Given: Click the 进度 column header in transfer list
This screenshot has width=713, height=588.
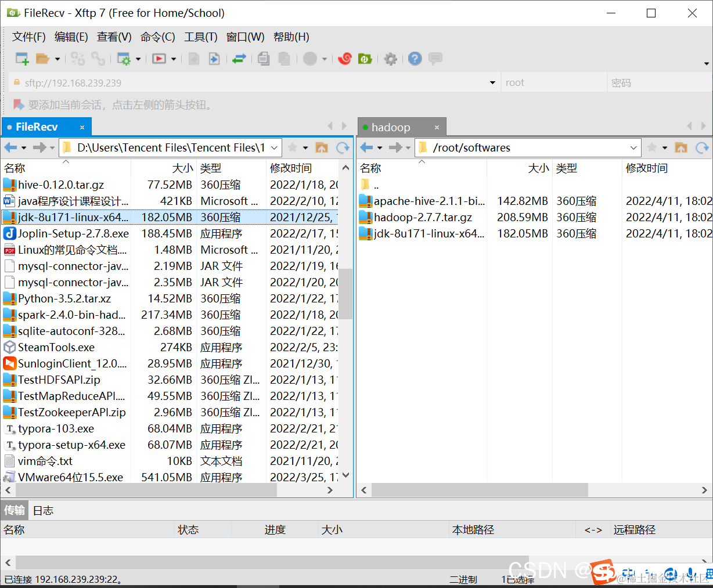Looking at the screenshot, I should [x=275, y=529].
